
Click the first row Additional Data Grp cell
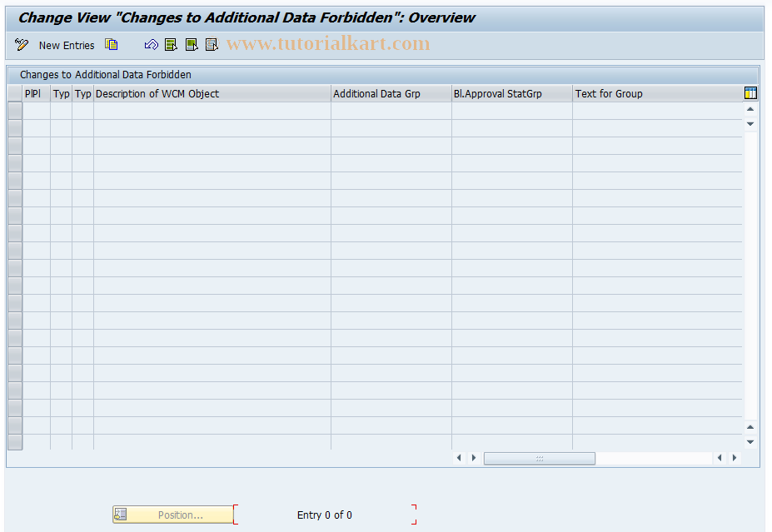391,111
